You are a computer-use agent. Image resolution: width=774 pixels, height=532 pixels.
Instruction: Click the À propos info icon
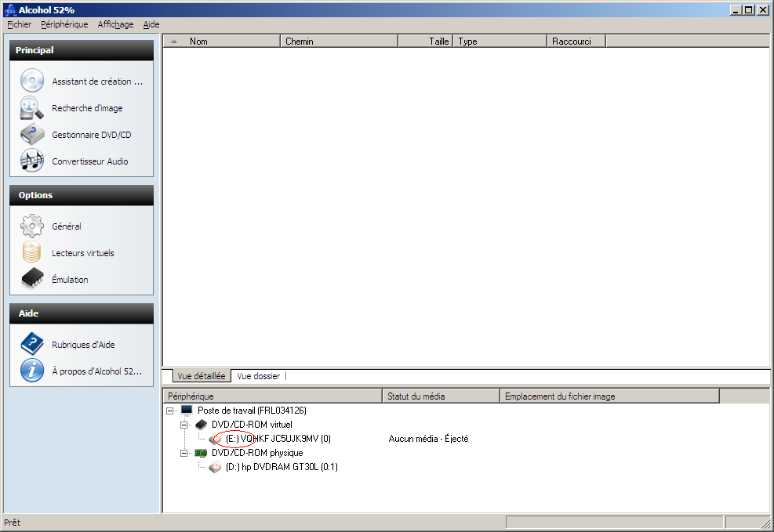32,371
